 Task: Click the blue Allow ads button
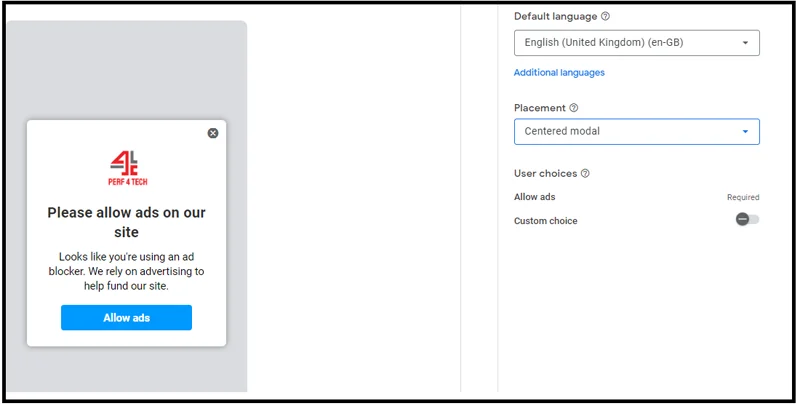point(127,318)
